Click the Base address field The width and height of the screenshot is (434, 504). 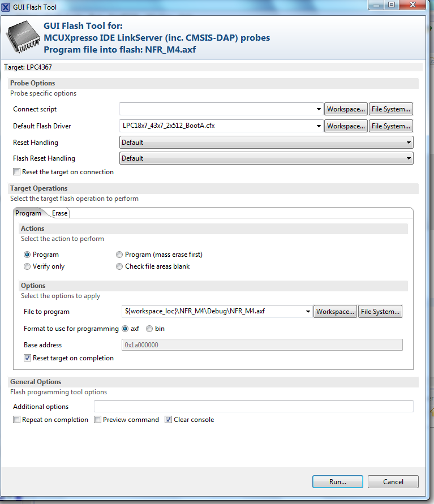coord(262,345)
